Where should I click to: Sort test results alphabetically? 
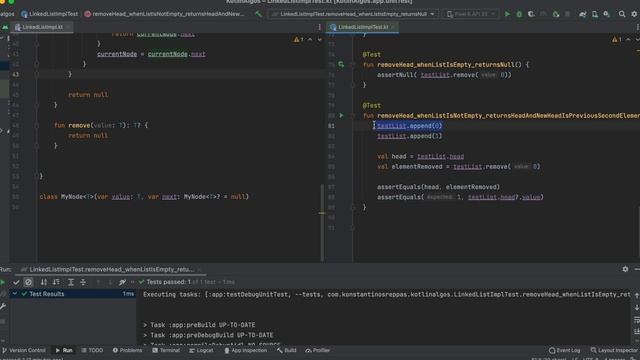(44, 282)
